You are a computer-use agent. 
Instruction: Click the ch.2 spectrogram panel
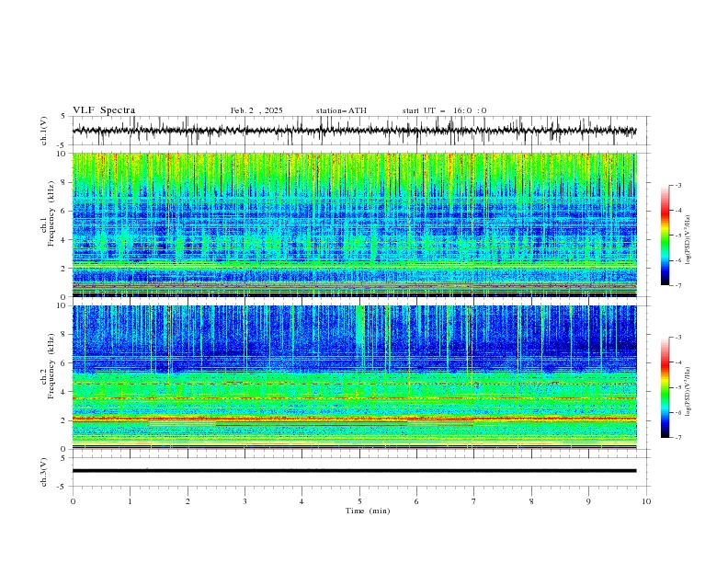pos(354,377)
